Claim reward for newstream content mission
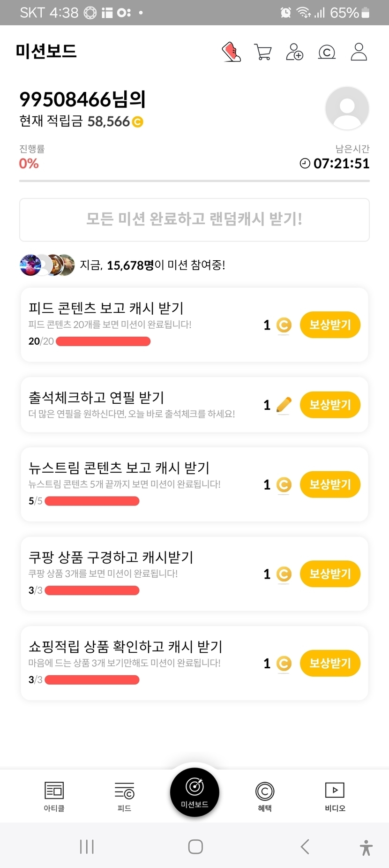 pos(330,484)
